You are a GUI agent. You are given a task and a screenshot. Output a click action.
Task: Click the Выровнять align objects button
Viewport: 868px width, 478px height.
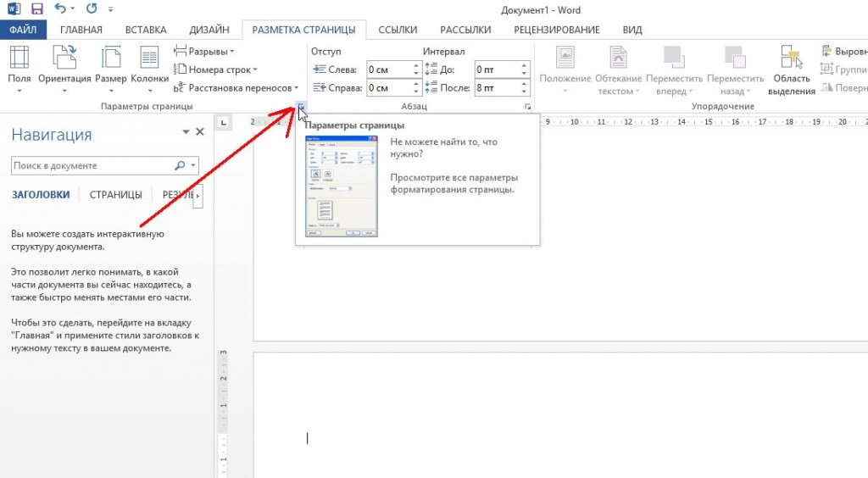pos(843,52)
